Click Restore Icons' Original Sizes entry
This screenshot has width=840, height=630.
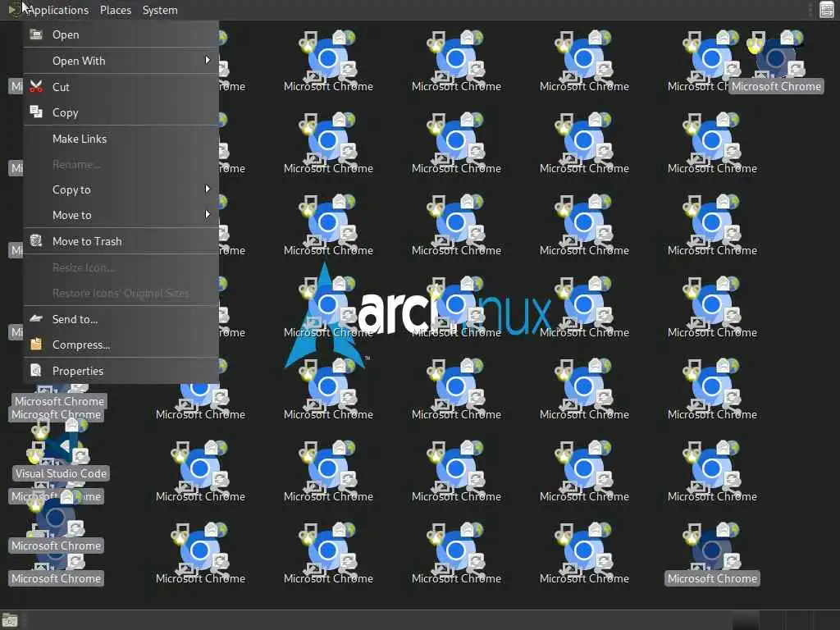[x=121, y=293]
